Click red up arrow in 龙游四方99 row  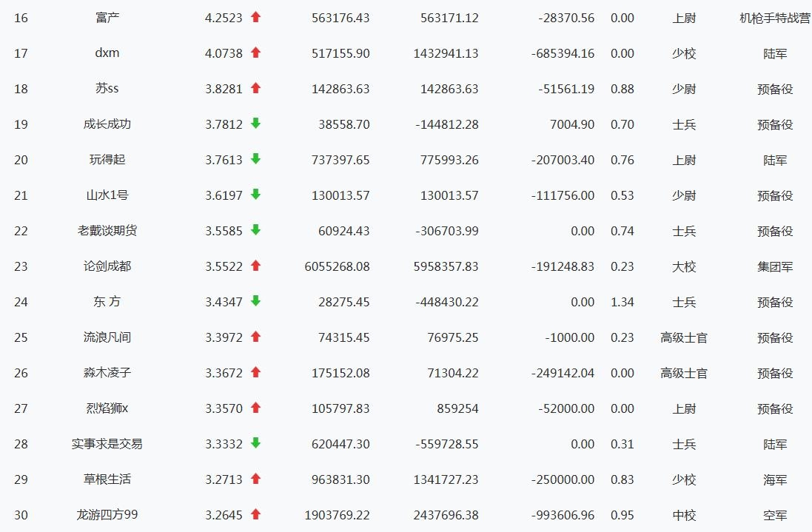(x=255, y=514)
